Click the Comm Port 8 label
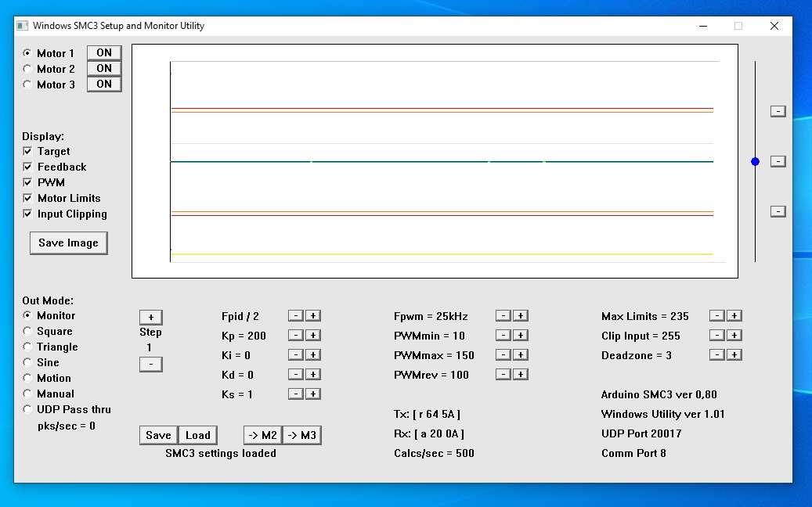 click(x=633, y=453)
